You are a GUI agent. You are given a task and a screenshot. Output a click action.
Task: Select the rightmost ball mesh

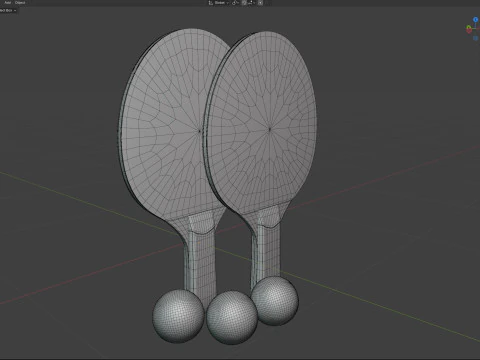point(275,301)
